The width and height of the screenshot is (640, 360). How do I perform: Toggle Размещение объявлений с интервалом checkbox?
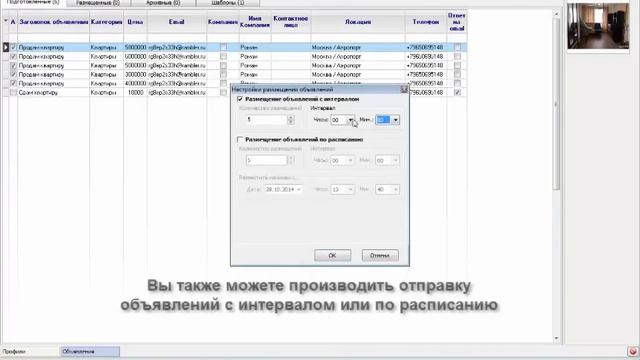[x=240, y=99]
